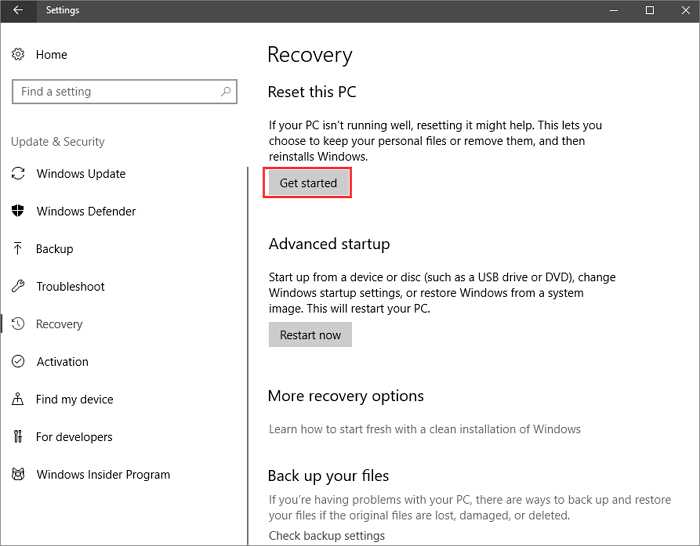Open the clean installation of Windows link
Screen dimensions: 700x546
click(424, 429)
